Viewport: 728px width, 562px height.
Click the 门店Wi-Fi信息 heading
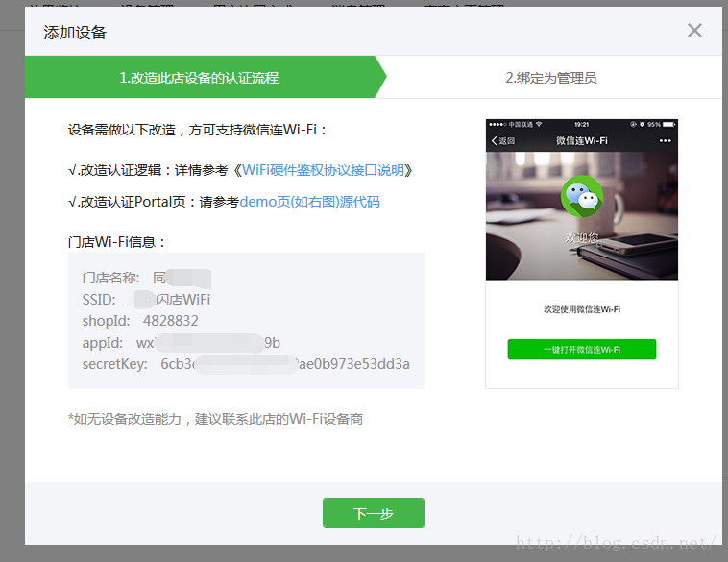pyautogui.click(x=116, y=242)
